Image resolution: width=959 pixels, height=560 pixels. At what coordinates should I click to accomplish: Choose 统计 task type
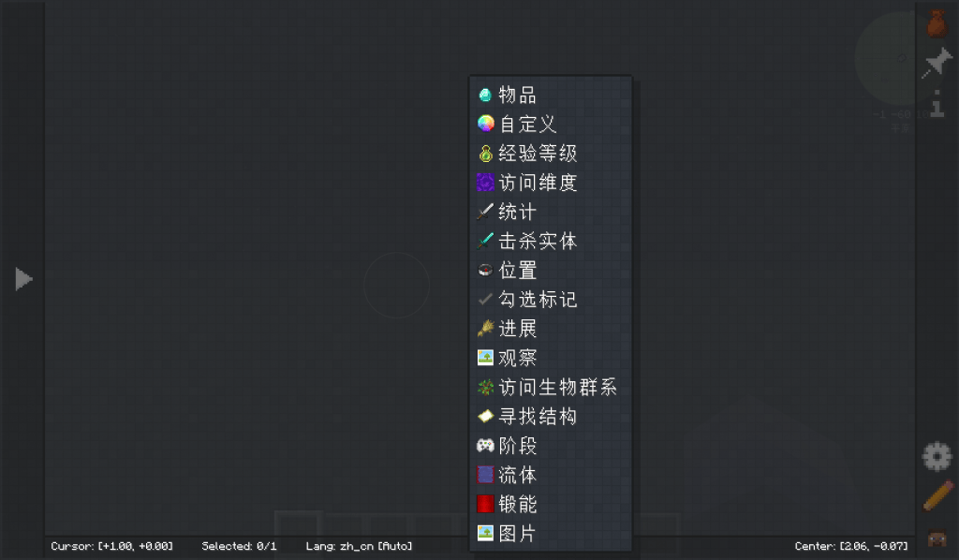(517, 212)
